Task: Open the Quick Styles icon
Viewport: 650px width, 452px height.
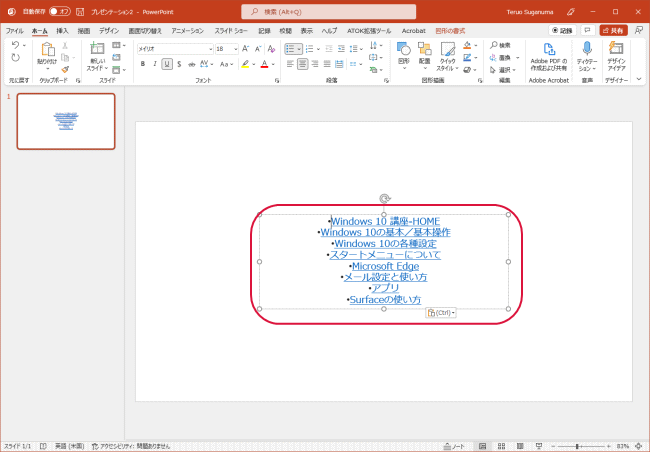Action: (x=447, y=49)
